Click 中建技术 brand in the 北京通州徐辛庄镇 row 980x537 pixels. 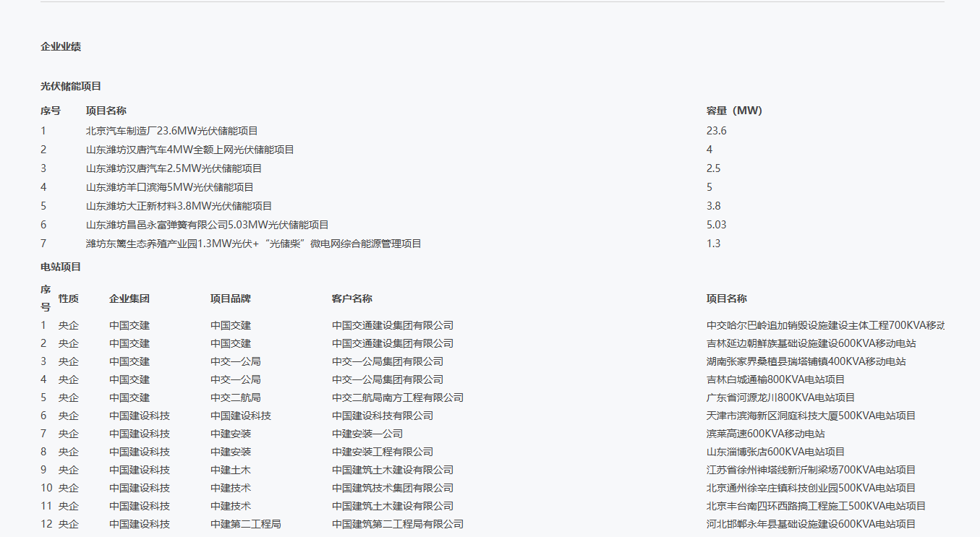[x=231, y=488]
